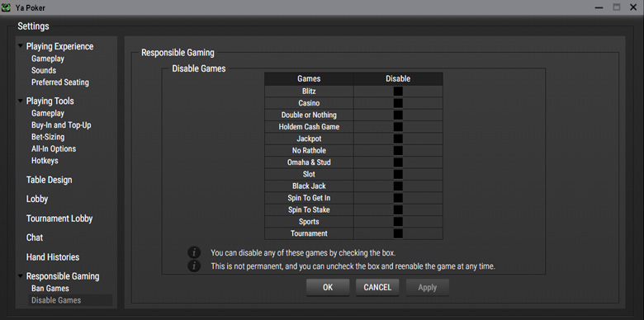Open the Sounds settings
Screen dimensions: 644x320
(x=44, y=71)
